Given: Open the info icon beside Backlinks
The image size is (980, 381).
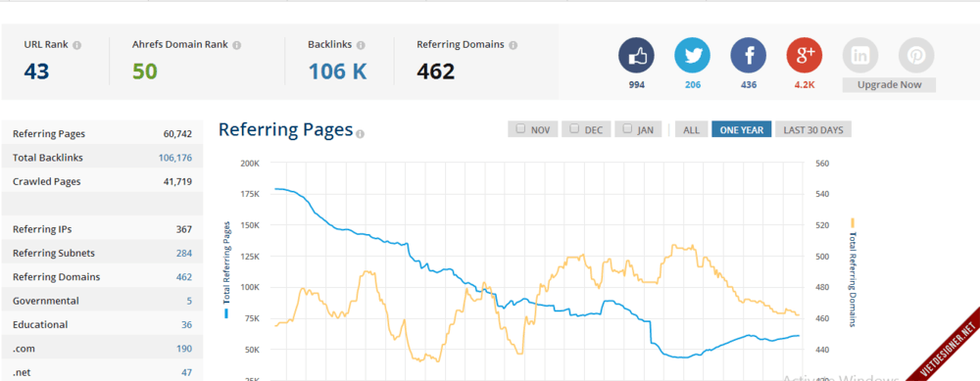Looking at the screenshot, I should pyautogui.click(x=361, y=45).
